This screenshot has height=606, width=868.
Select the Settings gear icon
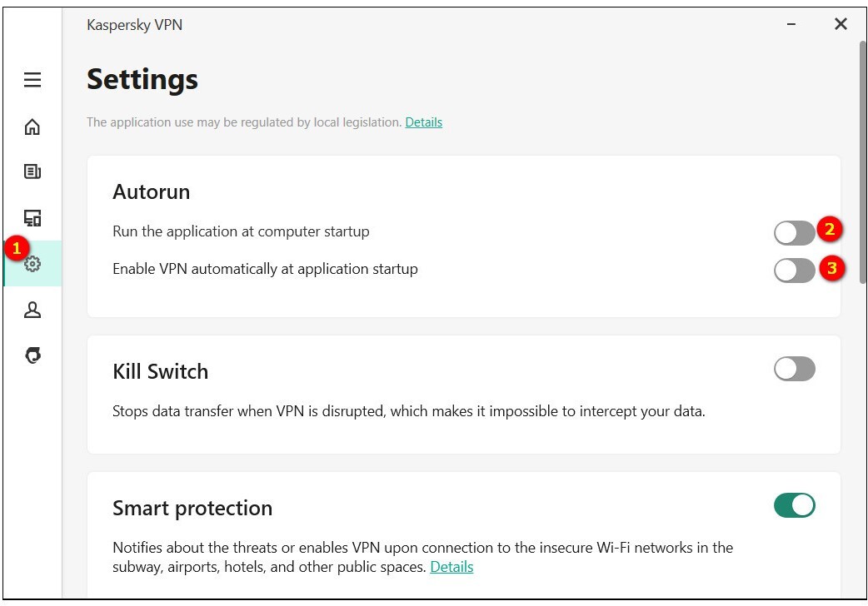[x=32, y=265]
